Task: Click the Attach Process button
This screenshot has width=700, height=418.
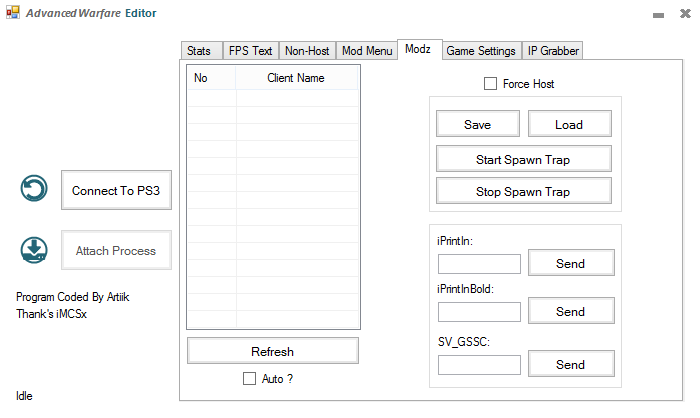Action: pos(116,250)
